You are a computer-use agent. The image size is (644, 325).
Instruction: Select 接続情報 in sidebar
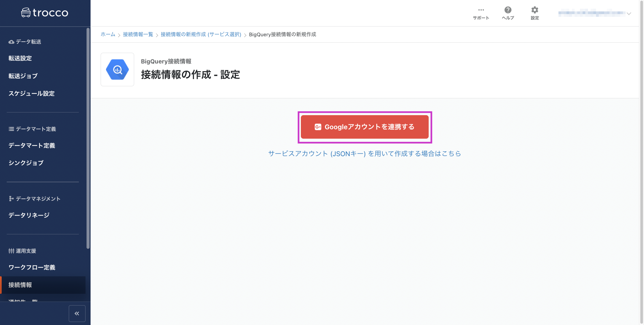point(43,285)
